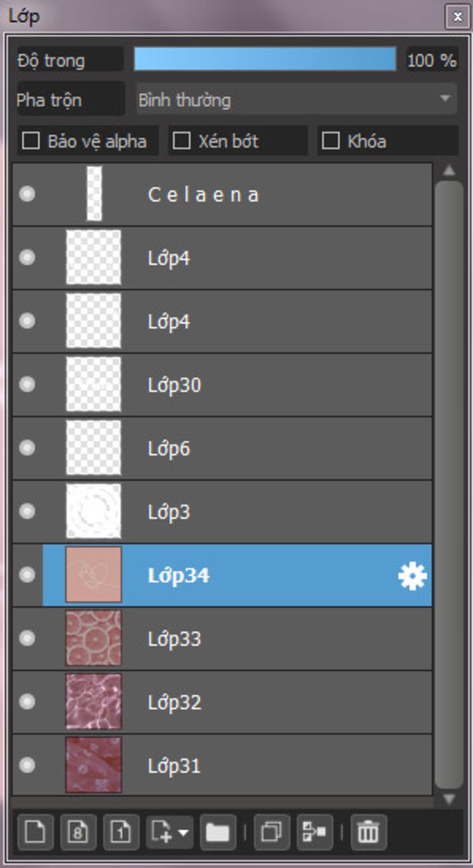Merge layer down with icon
The height and width of the screenshot is (868, 473).
pyautogui.click(x=315, y=832)
